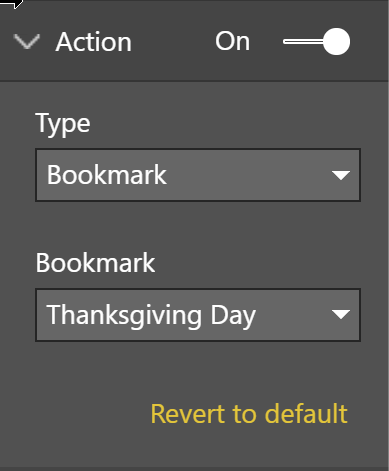Image resolution: width=389 pixels, height=471 pixels.
Task: Click the white toggle knob for Action
Action: point(336,42)
